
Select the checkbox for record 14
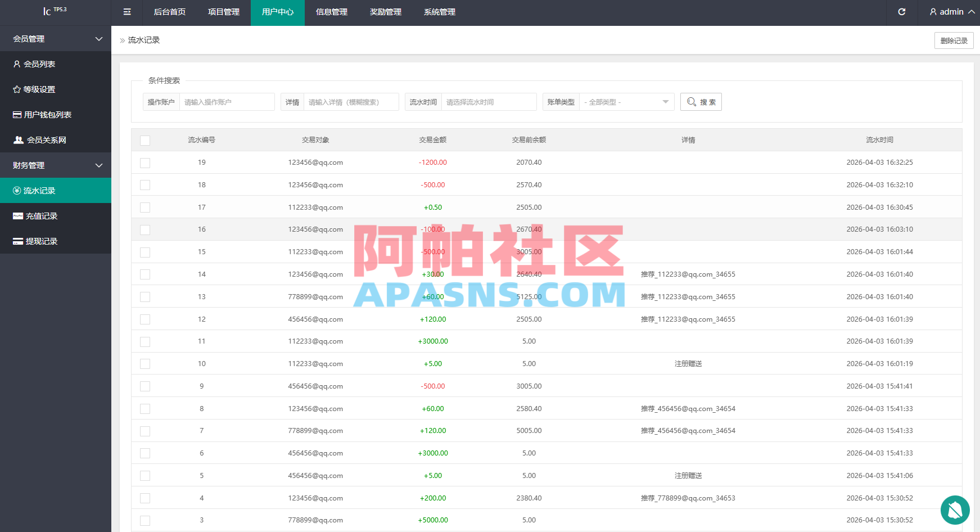click(x=145, y=274)
